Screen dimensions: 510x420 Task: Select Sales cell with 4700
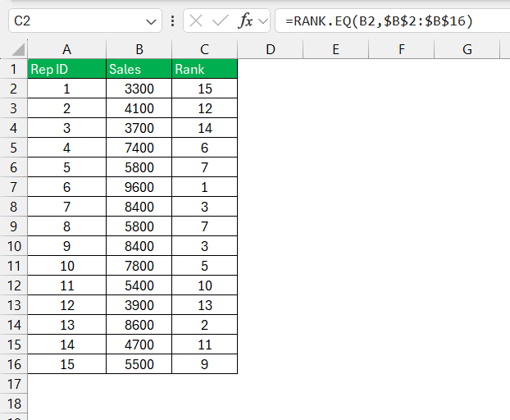(139, 345)
